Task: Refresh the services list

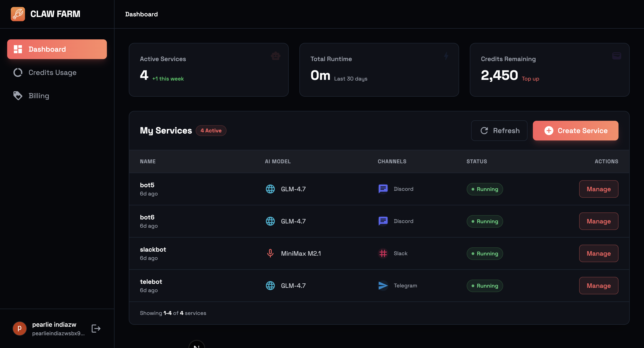Action: pyautogui.click(x=499, y=131)
